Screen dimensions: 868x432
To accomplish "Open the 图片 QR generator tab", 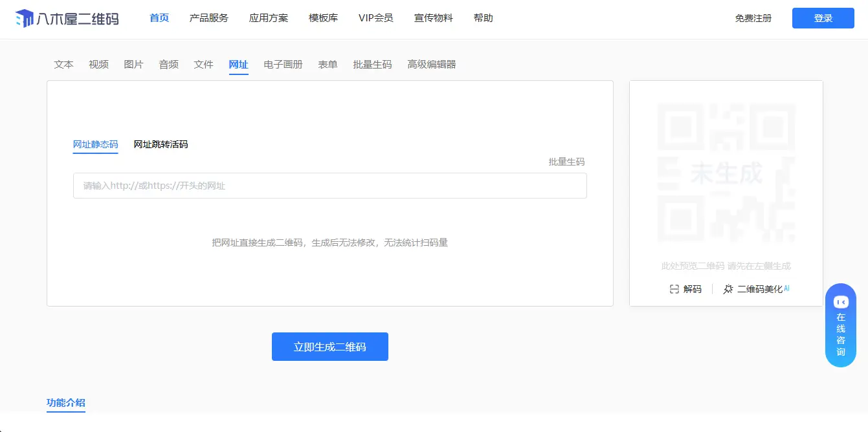I will [x=133, y=64].
